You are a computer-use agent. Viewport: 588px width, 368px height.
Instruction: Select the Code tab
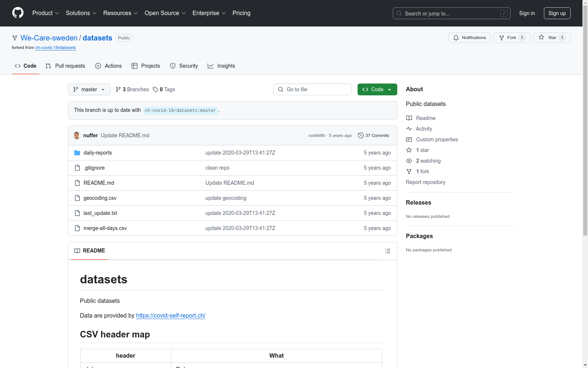(26, 66)
